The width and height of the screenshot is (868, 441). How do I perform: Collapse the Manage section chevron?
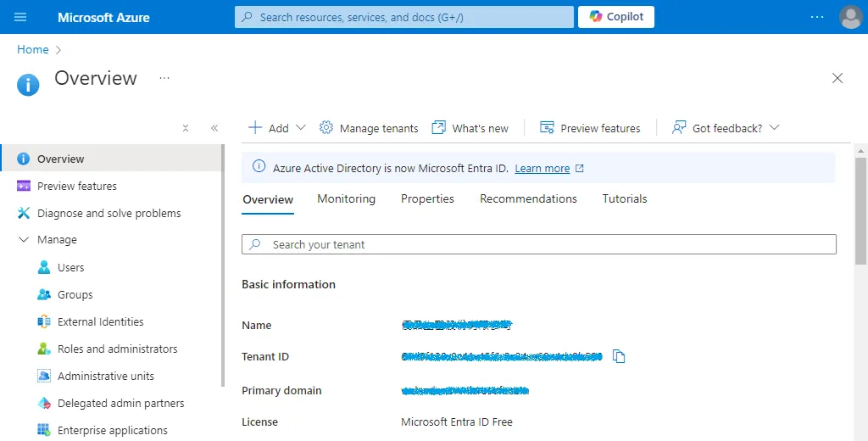click(24, 240)
